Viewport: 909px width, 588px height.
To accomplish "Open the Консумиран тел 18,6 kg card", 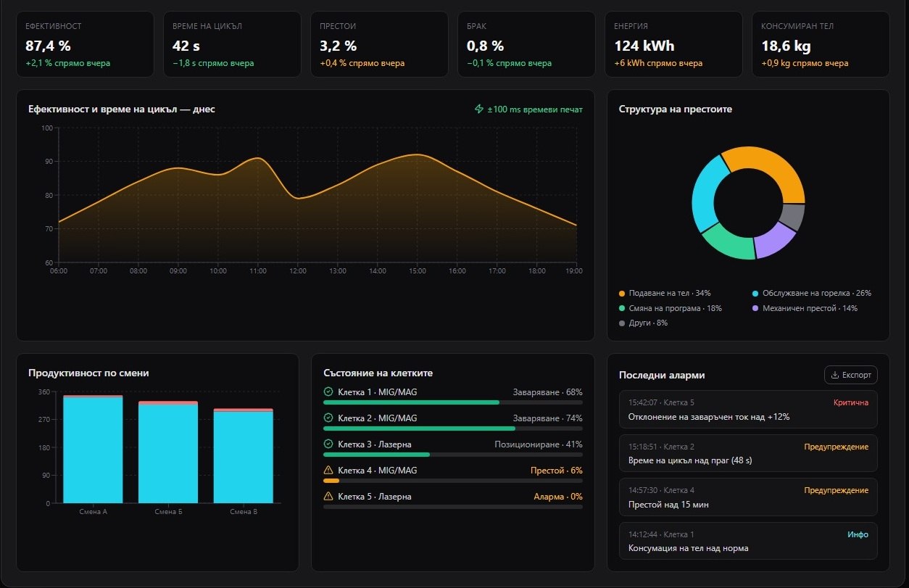I will click(821, 44).
